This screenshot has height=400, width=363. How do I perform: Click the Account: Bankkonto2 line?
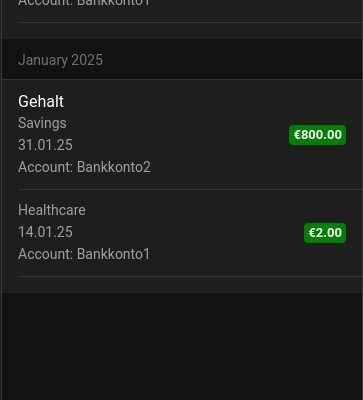pos(84,167)
